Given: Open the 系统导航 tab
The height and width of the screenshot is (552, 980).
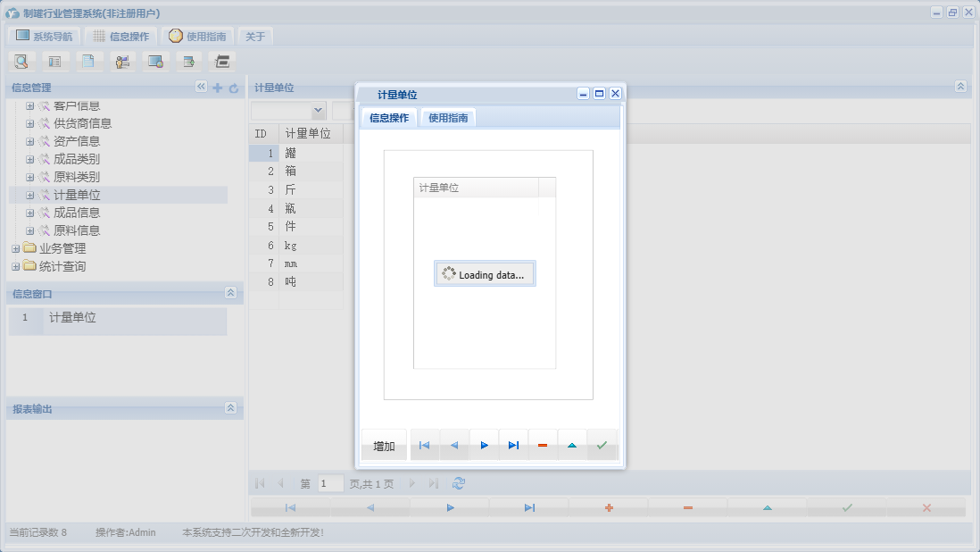Looking at the screenshot, I should pyautogui.click(x=45, y=37).
